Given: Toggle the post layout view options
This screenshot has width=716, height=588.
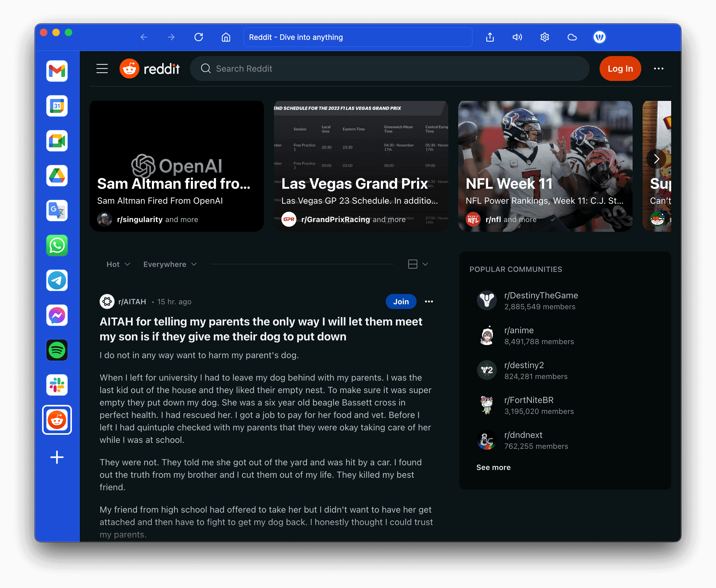Looking at the screenshot, I should click(419, 264).
